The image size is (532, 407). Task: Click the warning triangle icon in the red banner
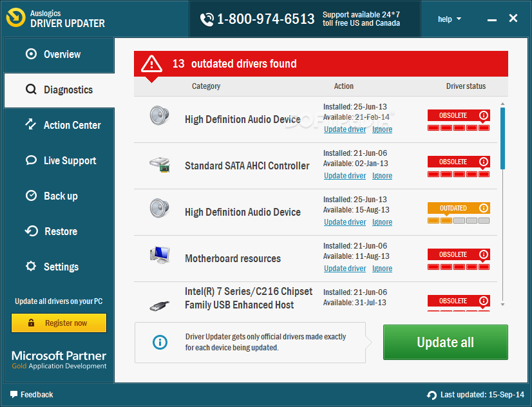(x=151, y=63)
